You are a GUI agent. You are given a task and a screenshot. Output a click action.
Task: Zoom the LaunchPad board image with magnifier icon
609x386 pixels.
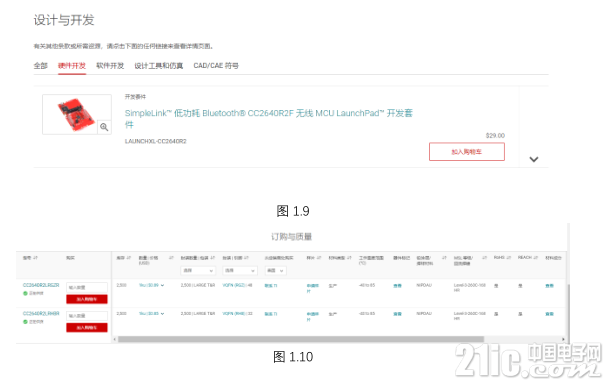pyautogui.click(x=104, y=127)
